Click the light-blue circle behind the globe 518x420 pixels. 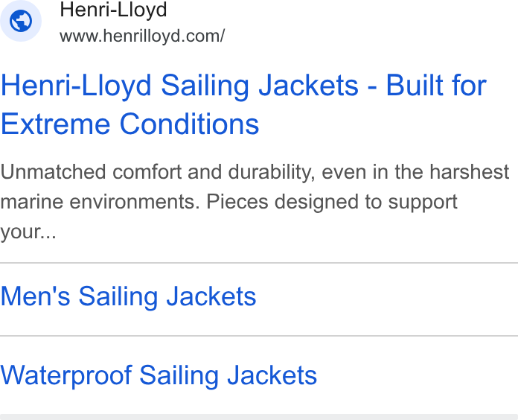tap(21, 21)
